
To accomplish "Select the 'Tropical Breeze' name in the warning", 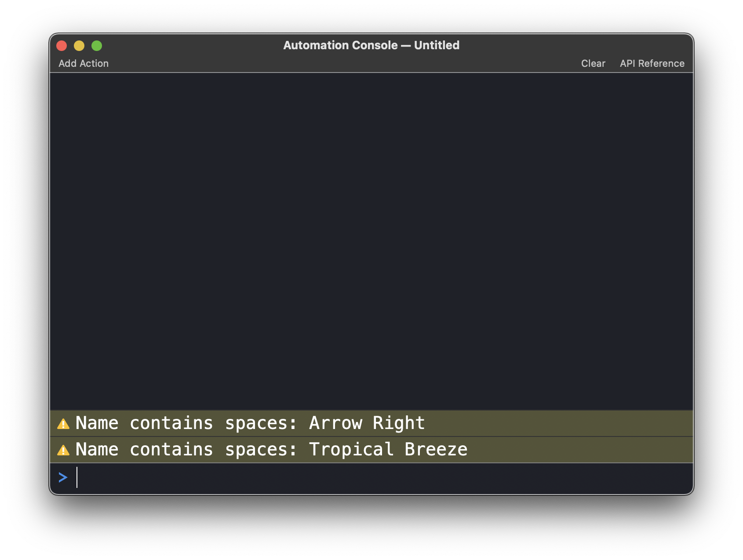I will point(388,450).
